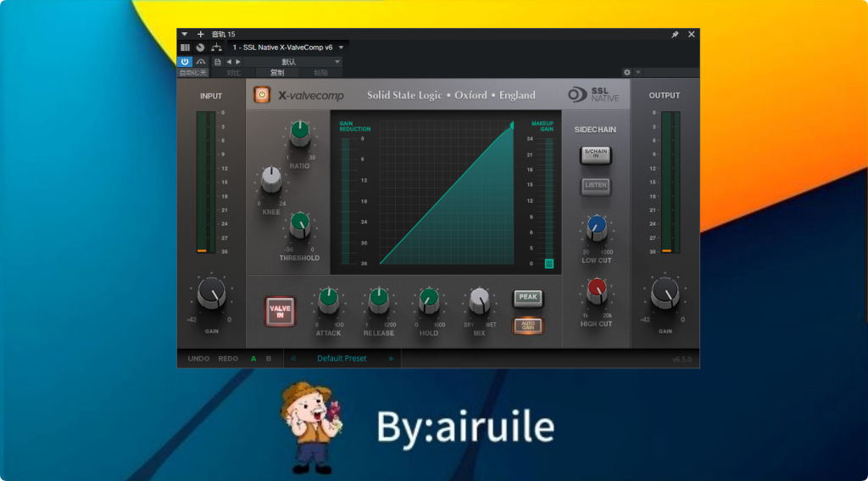Click the threshold marker on the compression graph

tap(511, 126)
